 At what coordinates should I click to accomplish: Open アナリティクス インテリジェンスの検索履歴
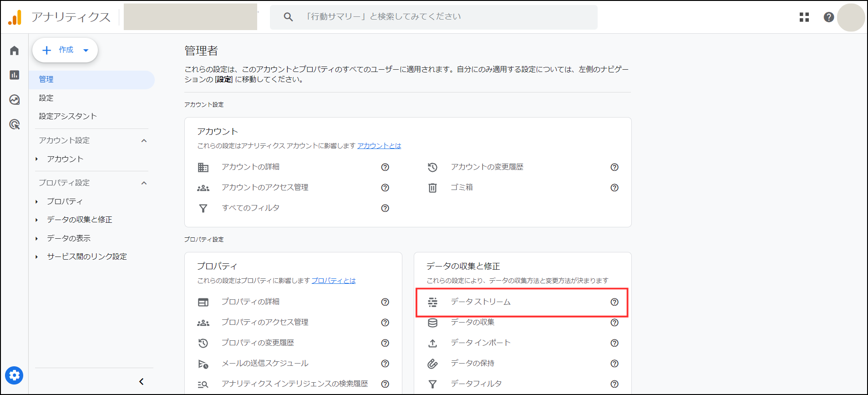294,384
